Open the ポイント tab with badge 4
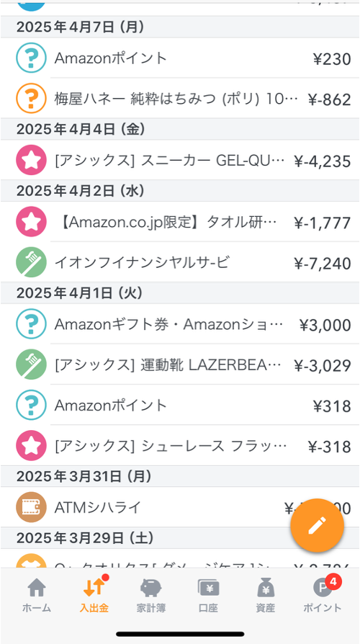The height and width of the screenshot is (644, 360). pyautogui.click(x=323, y=595)
